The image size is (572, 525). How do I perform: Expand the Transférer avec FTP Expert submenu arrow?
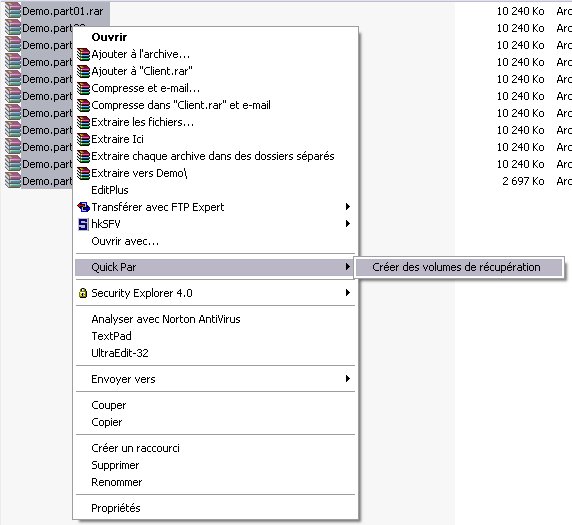point(348,207)
